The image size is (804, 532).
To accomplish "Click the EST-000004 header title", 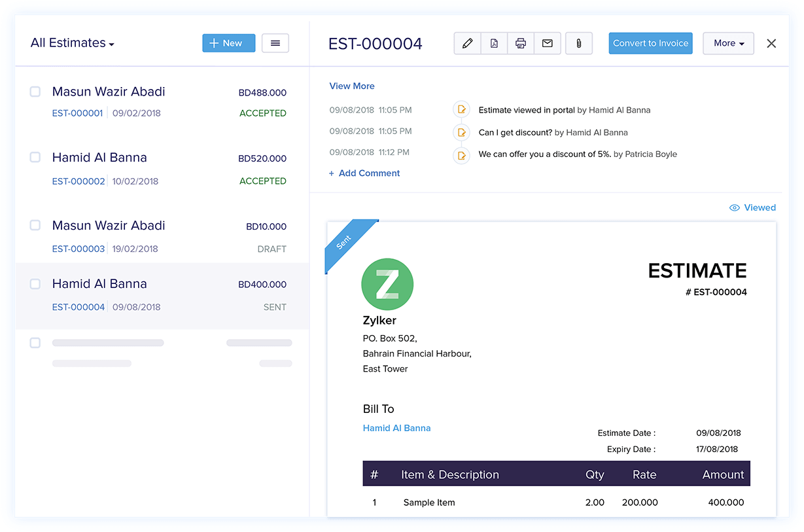I will pos(376,44).
